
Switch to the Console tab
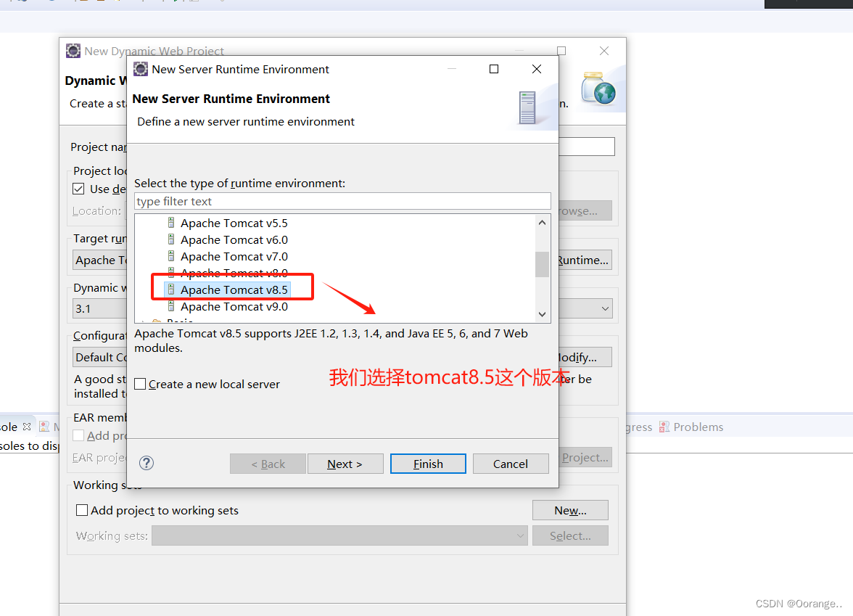click(x=9, y=427)
